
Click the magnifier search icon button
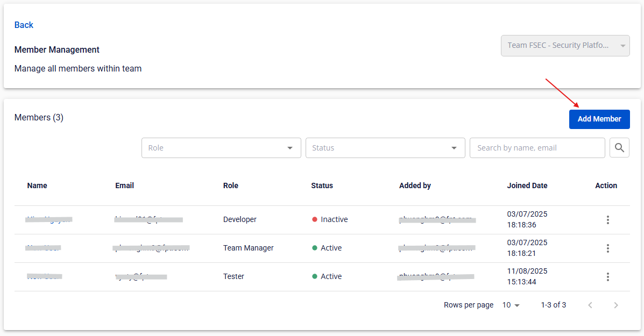(x=619, y=148)
